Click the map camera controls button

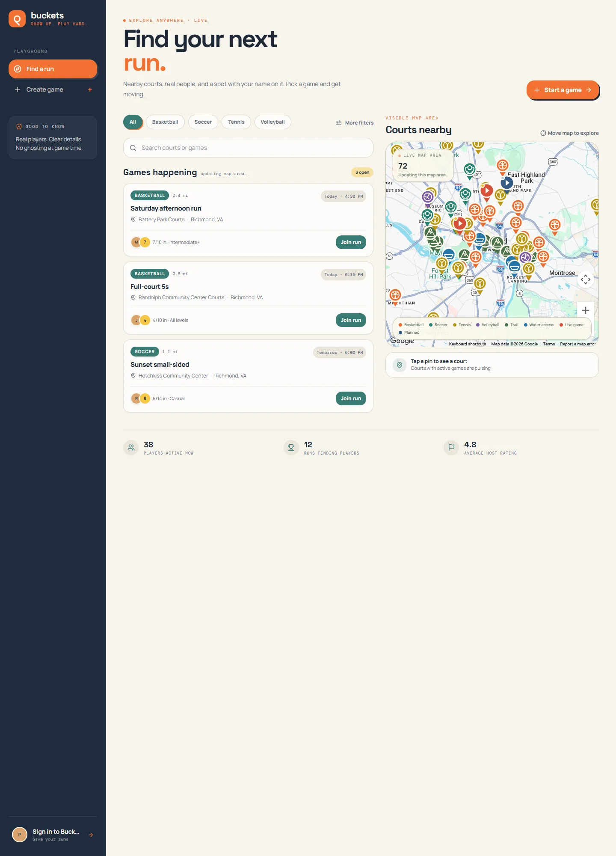[x=586, y=279]
